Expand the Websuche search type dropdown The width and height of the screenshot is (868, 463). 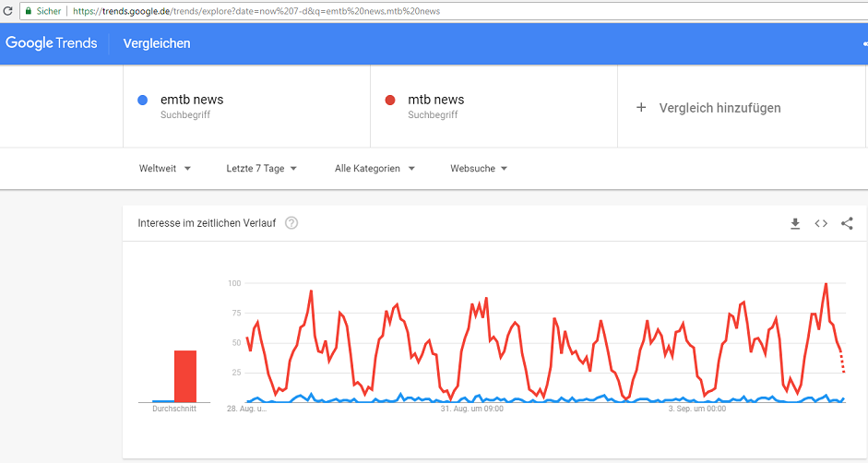tap(479, 169)
